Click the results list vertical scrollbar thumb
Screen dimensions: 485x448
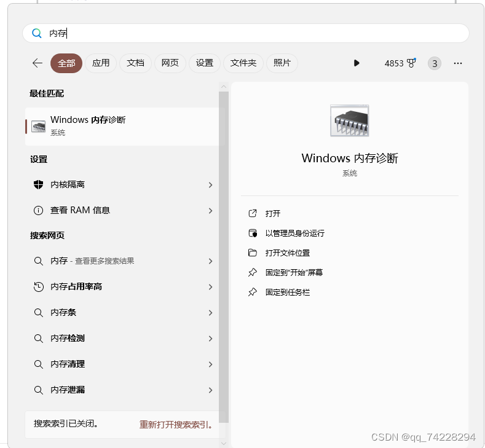[x=224, y=257]
